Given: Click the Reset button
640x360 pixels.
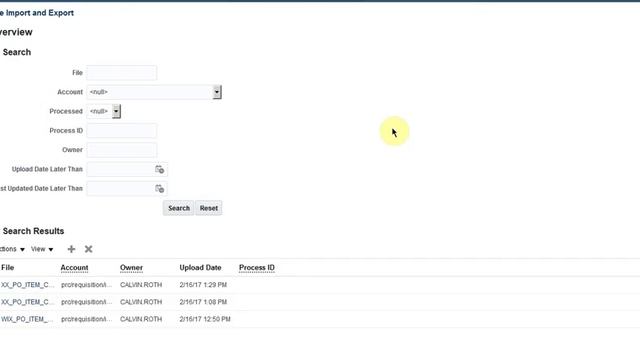Looking at the screenshot, I should 209,208.
